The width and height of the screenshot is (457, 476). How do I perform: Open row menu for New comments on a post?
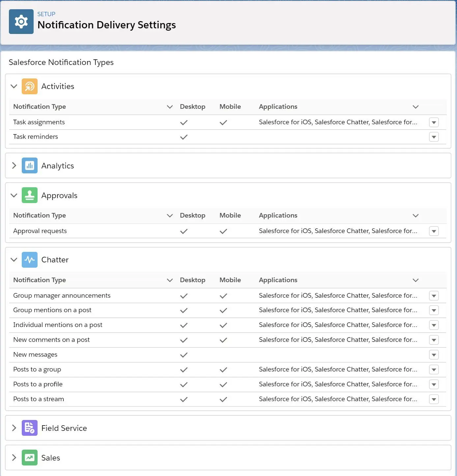(434, 340)
